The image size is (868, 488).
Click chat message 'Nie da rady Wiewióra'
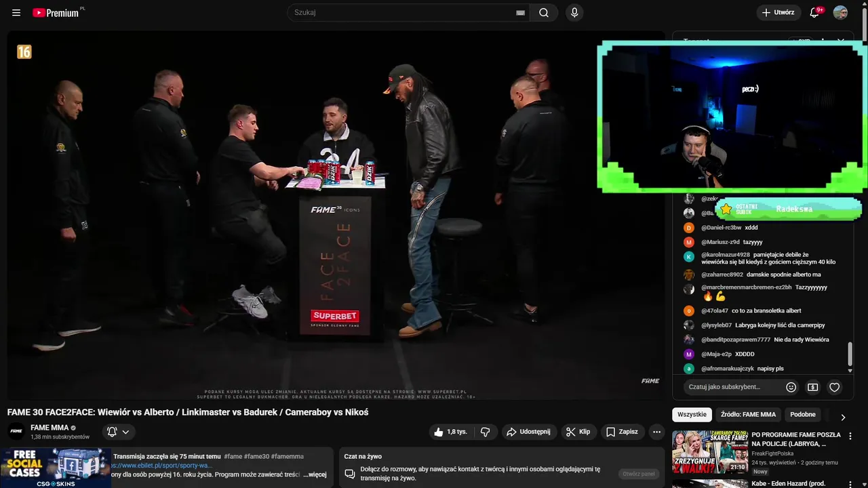802,340
